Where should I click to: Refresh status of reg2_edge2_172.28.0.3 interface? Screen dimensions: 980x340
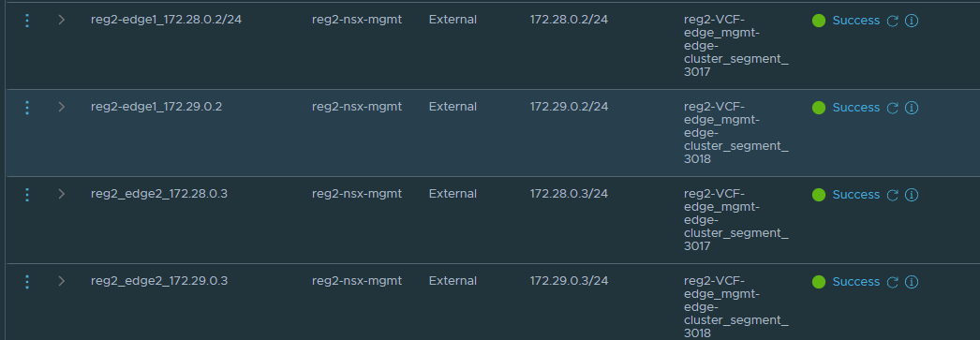pos(893,195)
